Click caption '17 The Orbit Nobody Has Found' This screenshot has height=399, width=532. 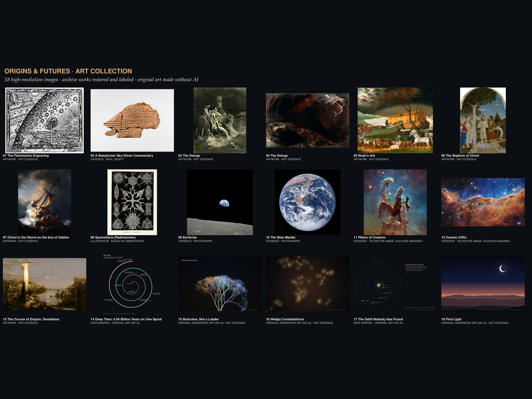378,319
